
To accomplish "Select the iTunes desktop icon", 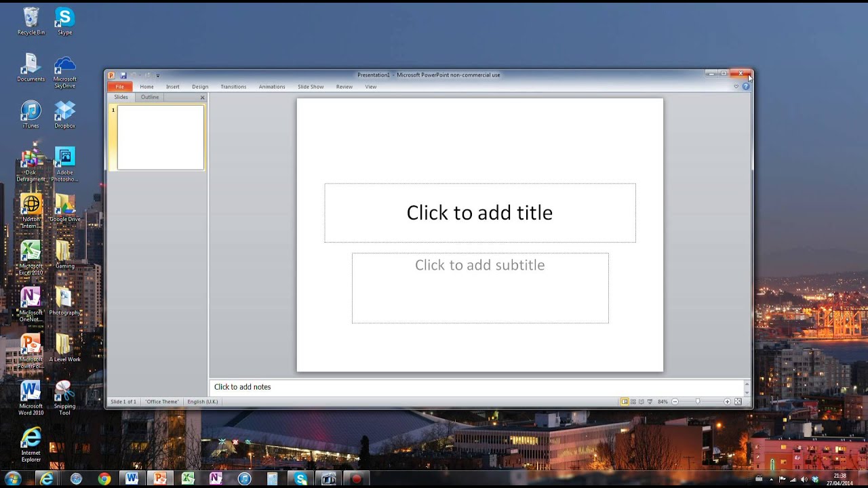I will pos(31,115).
